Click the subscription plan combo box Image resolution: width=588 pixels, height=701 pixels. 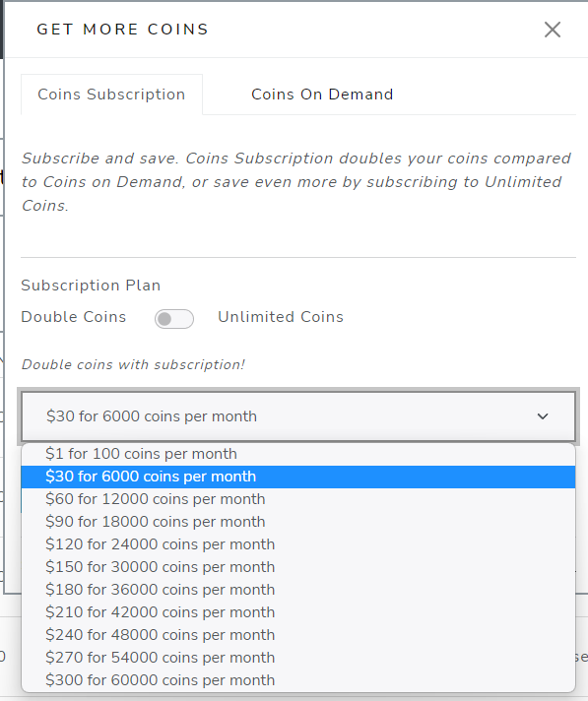pos(298,416)
